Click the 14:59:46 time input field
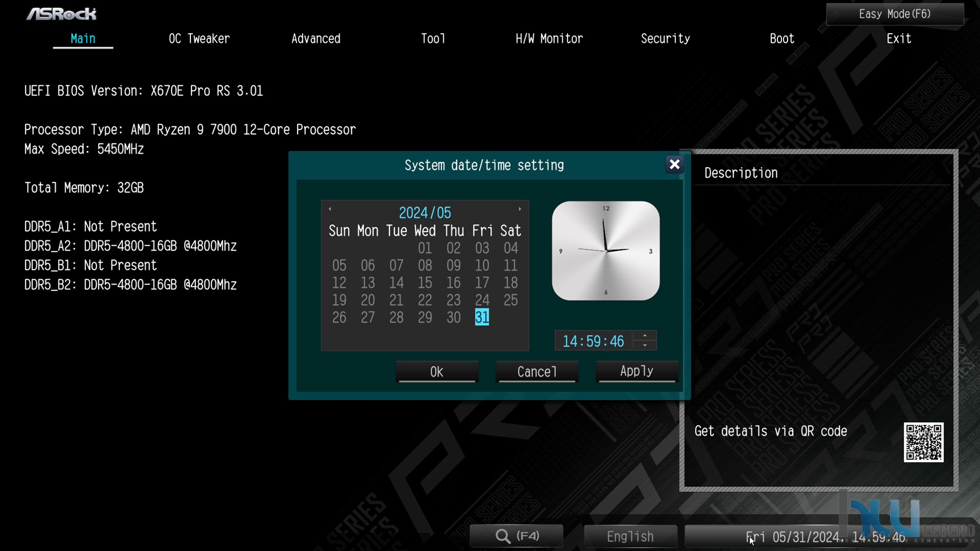This screenshot has height=551, width=980. click(x=594, y=341)
